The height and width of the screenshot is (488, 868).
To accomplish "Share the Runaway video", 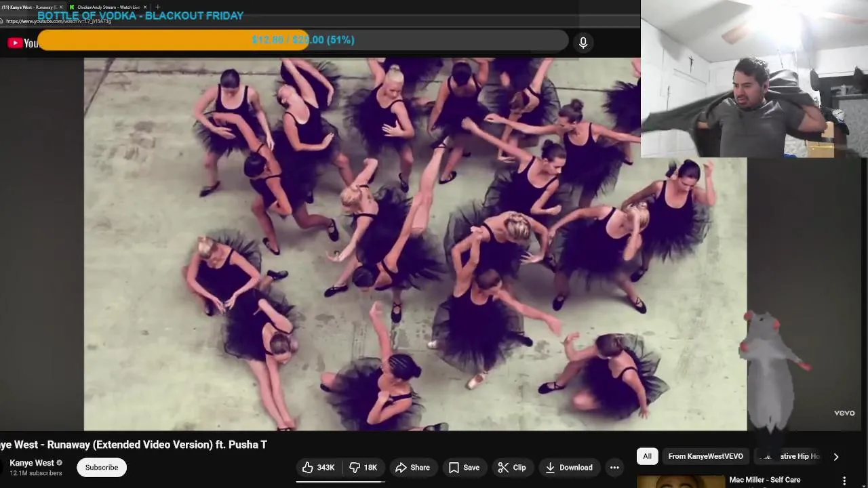I will click(412, 468).
